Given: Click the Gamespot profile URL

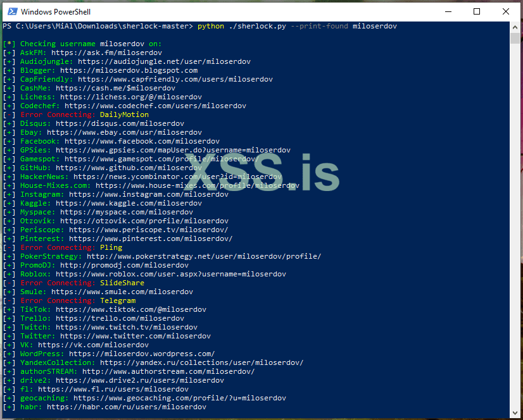Looking at the screenshot, I should (161, 159).
